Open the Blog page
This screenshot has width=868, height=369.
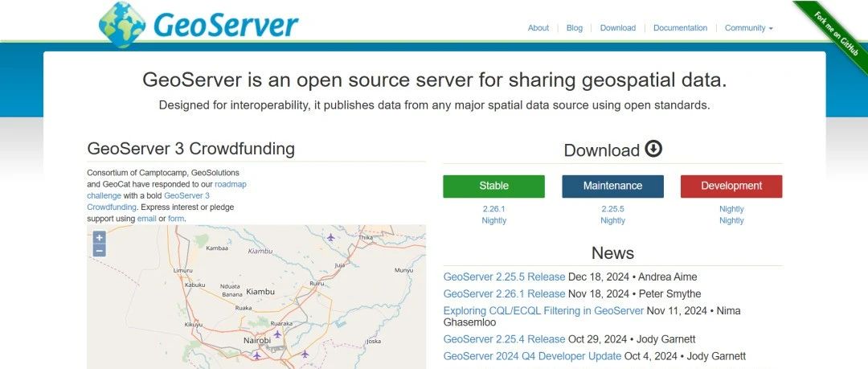click(x=574, y=27)
